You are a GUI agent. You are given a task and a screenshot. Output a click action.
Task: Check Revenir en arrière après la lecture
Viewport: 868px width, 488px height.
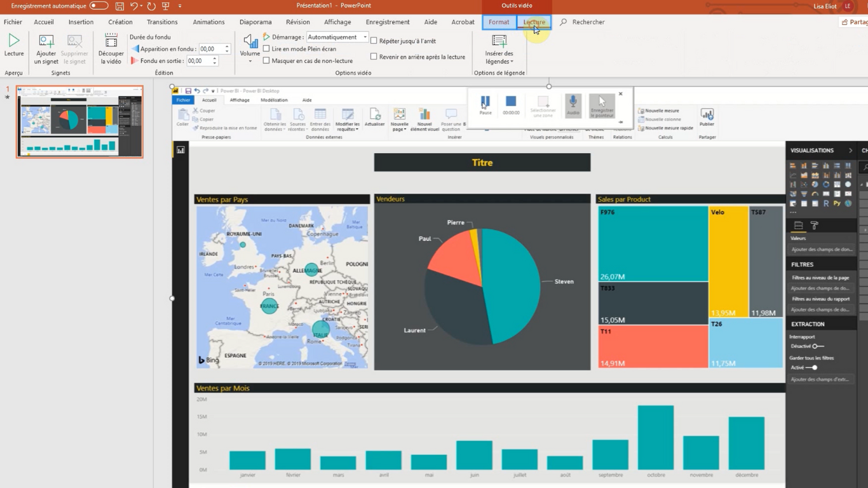tap(374, 57)
